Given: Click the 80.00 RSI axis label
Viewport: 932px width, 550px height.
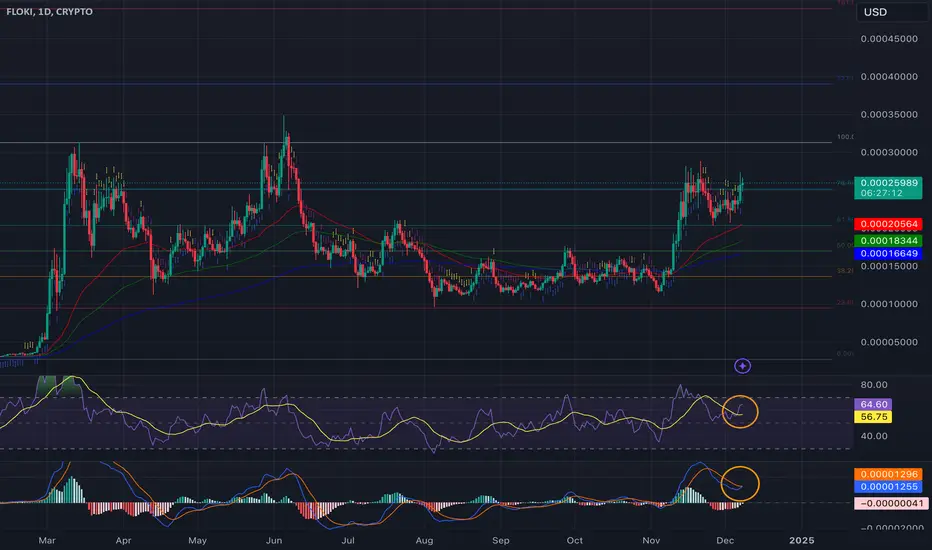Looking at the screenshot, I should [x=874, y=385].
